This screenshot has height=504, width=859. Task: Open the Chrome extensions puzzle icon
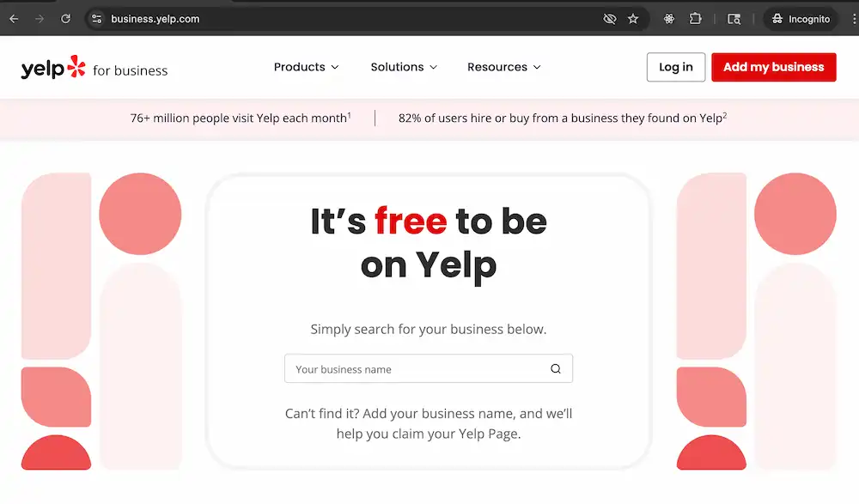pos(695,18)
